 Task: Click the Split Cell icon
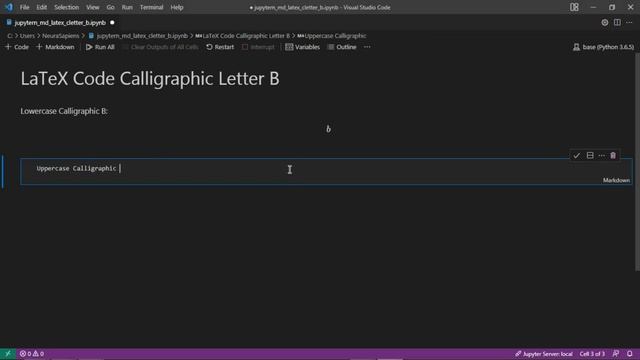[590, 156]
